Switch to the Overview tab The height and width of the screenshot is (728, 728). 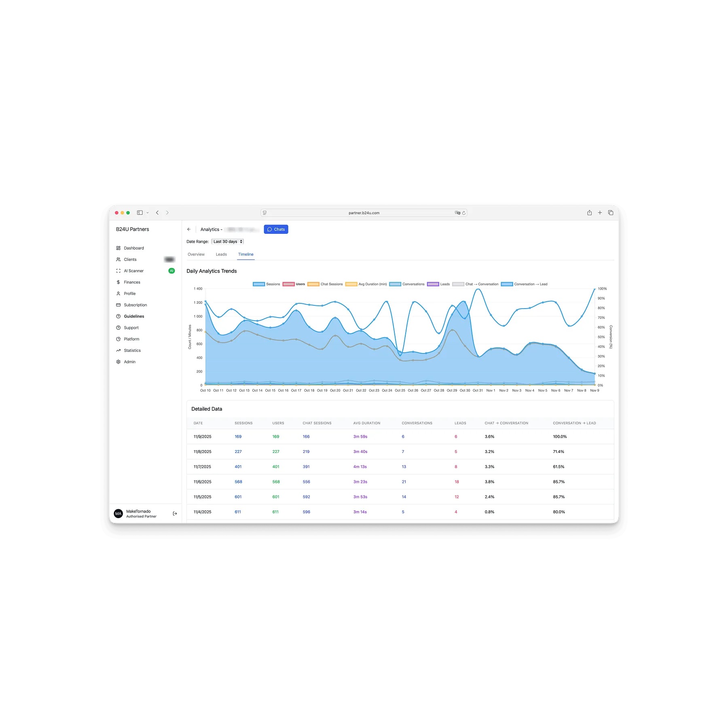[196, 254]
